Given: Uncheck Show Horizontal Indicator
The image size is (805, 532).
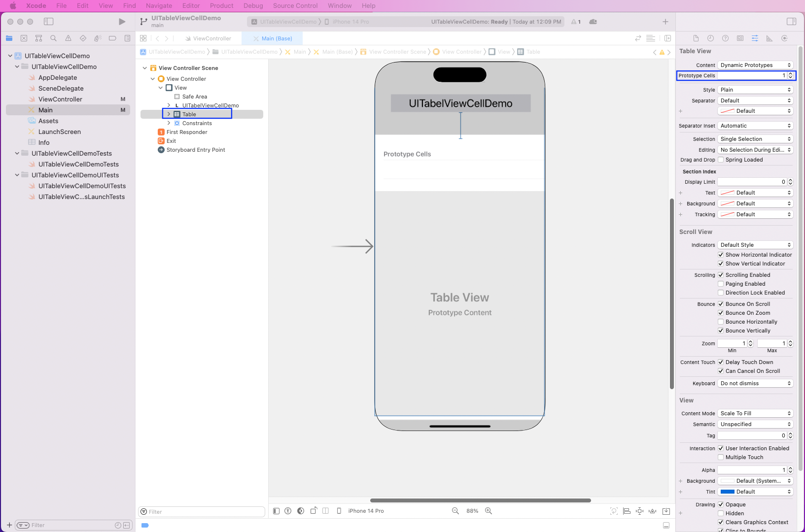Looking at the screenshot, I should tap(721, 255).
